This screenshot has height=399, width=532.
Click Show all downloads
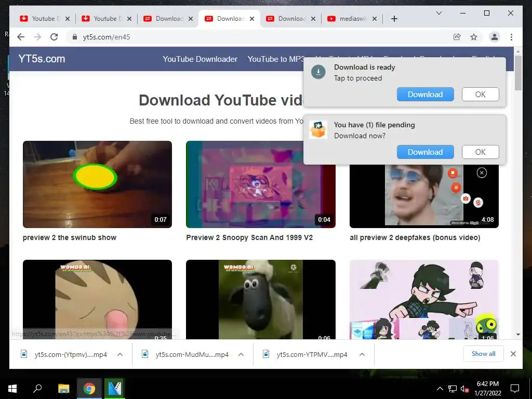tap(484, 354)
